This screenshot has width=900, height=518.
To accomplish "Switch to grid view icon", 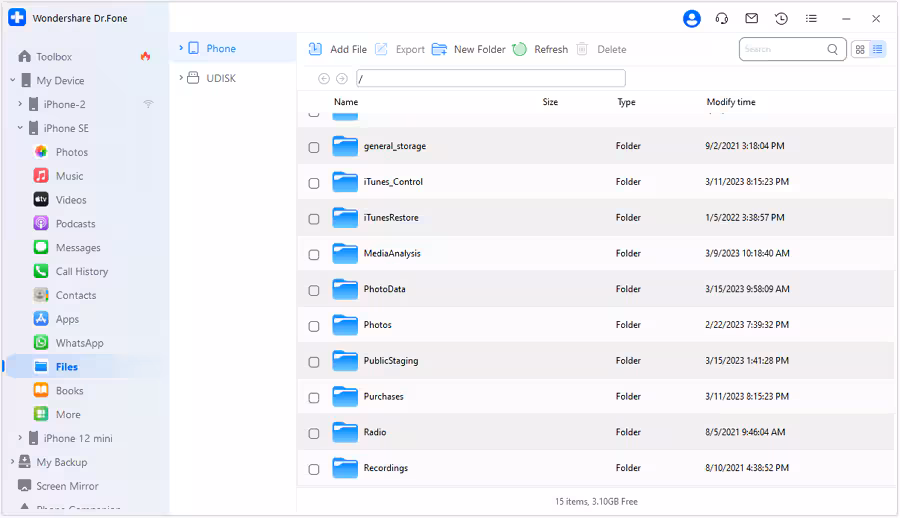I will click(x=860, y=49).
